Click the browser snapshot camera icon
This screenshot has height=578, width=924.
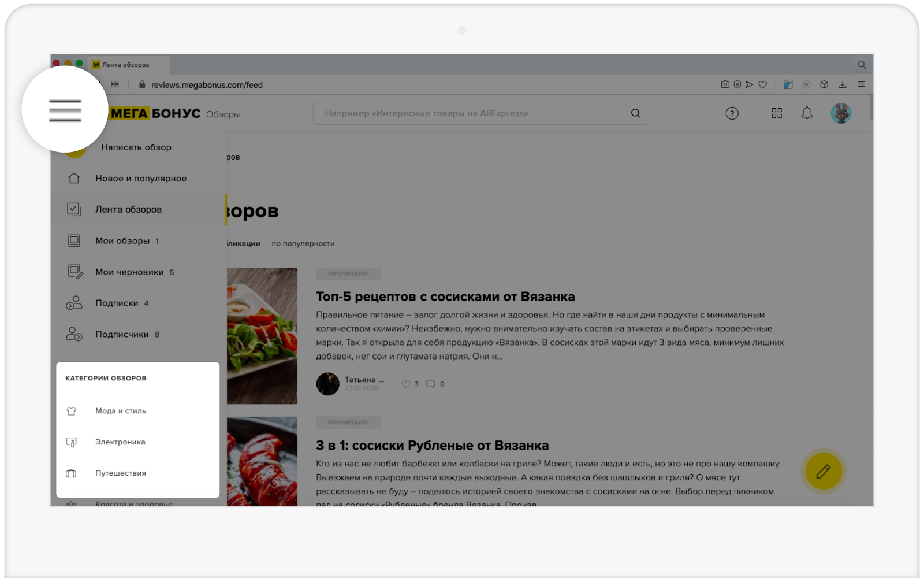725,84
